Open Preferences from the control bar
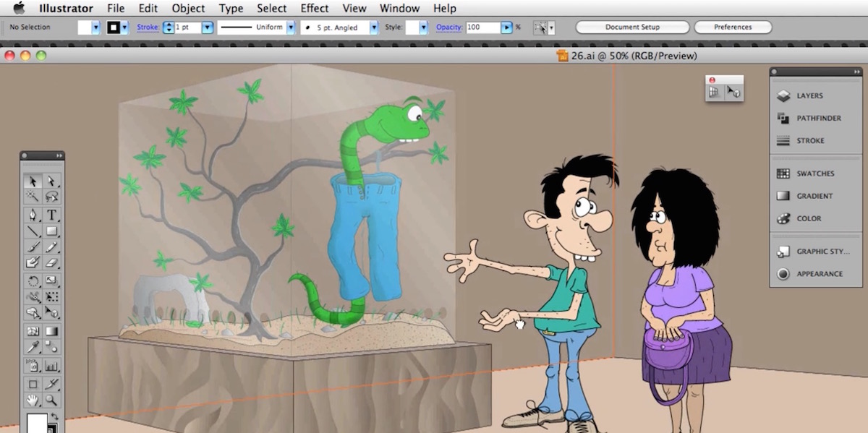This screenshot has height=433, width=868. point(733,26)
